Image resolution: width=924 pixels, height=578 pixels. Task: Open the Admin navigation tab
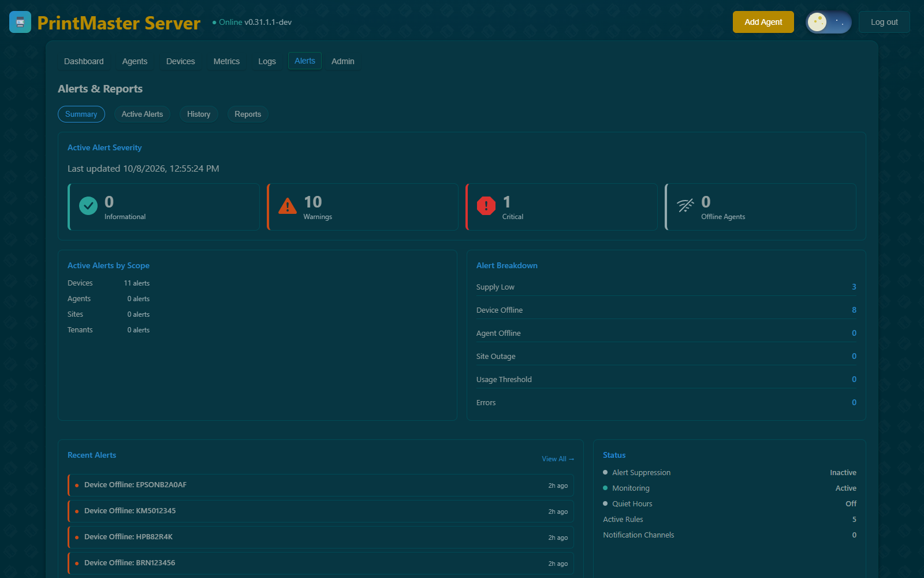(x=343, y=61)
